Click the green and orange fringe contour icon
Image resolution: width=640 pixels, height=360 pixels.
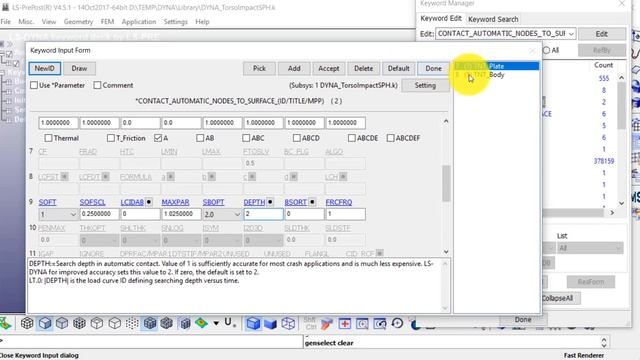coord(201,323)
